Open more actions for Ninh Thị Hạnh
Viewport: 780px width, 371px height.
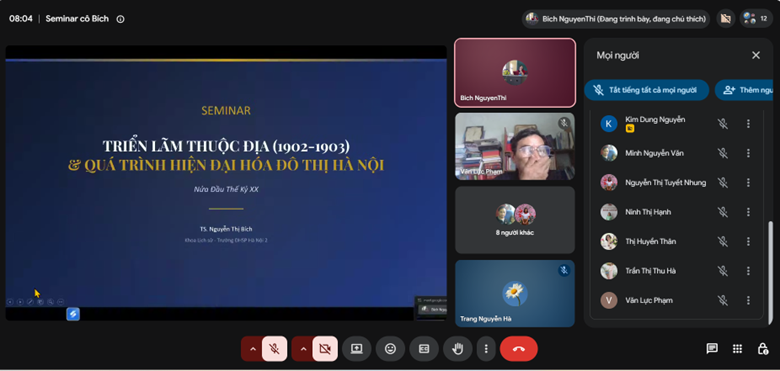point(748,212)
